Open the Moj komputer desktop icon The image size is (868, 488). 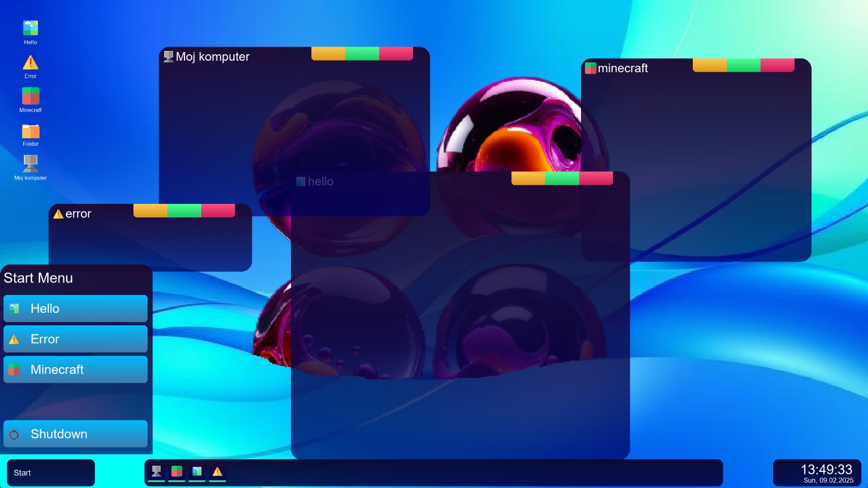point(30,168)
